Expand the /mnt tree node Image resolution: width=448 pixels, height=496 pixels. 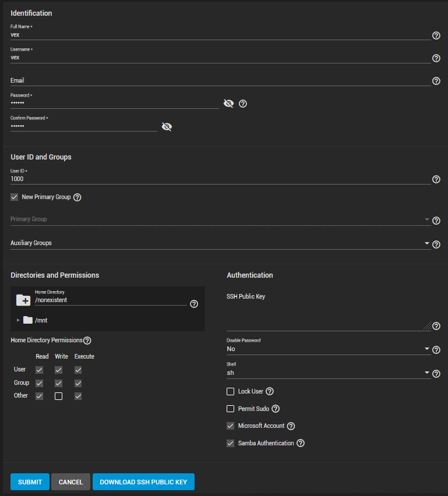(x=18, y=320)
